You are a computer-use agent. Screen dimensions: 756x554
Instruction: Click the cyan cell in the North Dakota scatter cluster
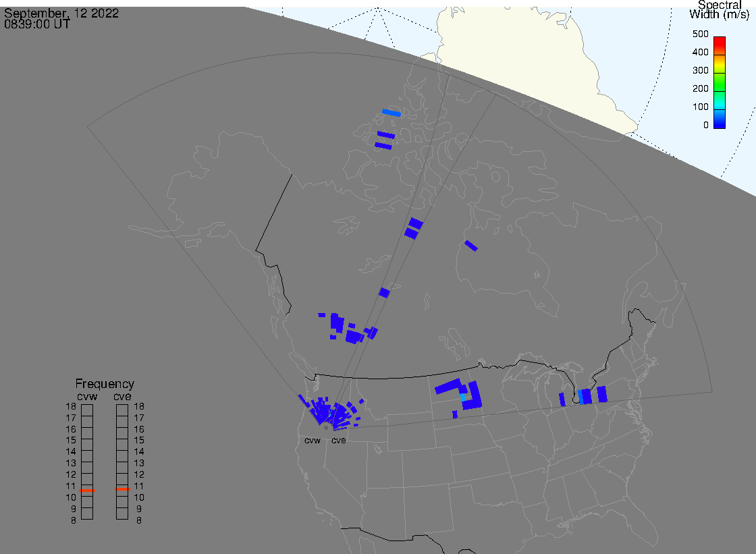pyautogui.click(x=463, y=397)
